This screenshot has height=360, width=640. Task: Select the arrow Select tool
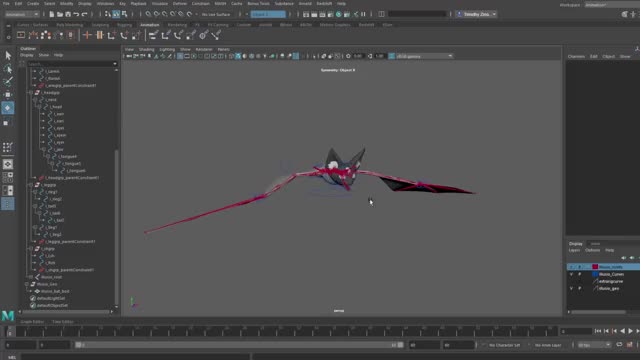[x=8, y=56]
